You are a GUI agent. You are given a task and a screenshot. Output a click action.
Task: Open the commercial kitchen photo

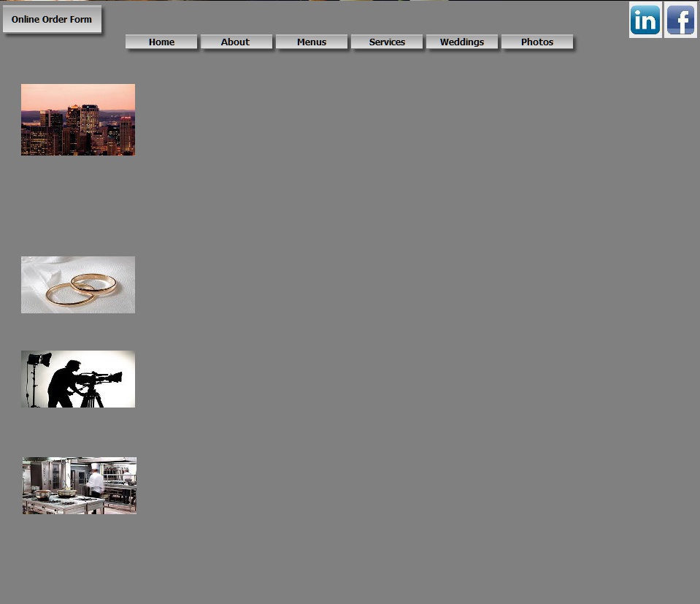[79, 486]
